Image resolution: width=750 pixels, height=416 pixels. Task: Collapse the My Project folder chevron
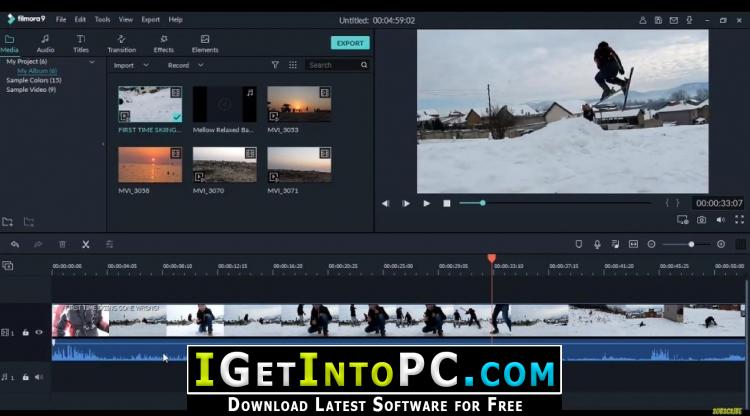click(92, 62)
